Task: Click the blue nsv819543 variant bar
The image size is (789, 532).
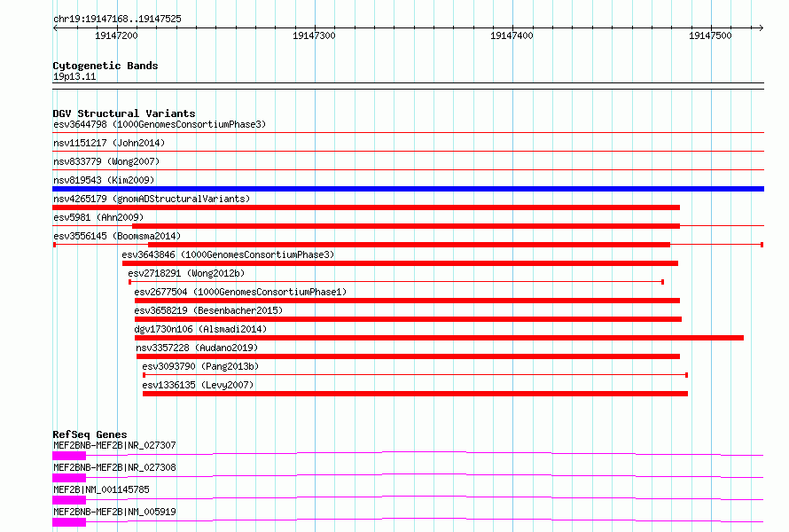Action: (x=408, y=189)
